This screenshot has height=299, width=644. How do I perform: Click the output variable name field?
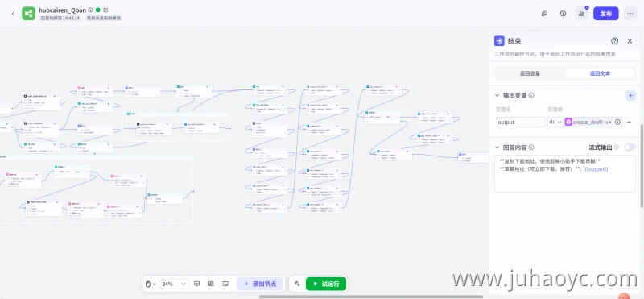[521, 123]
